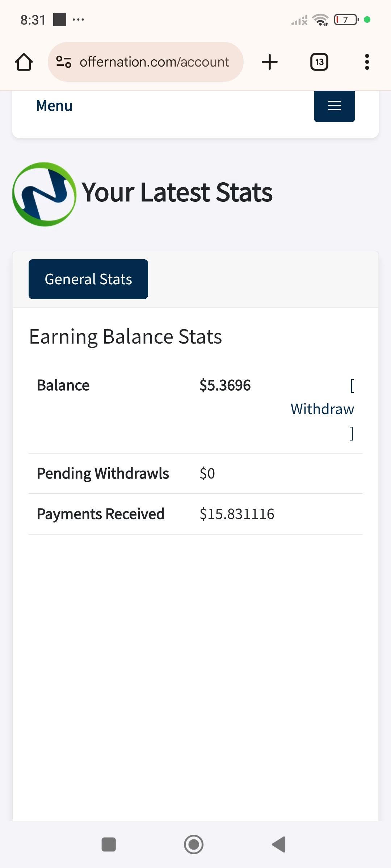Tap the $5.3696 balance amount
The width and height of the screenshot is (391, 868).
pyautogui.click(x=225, y=385)
